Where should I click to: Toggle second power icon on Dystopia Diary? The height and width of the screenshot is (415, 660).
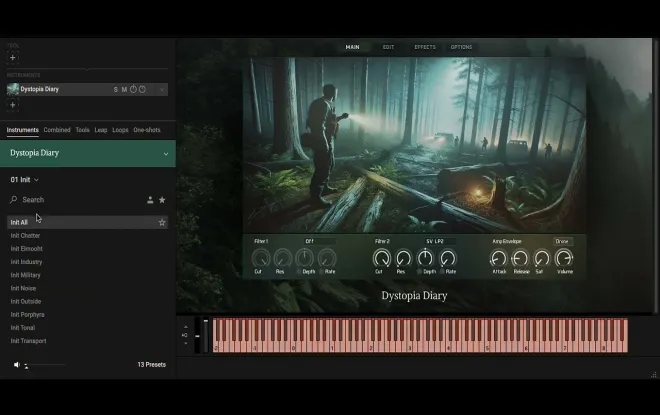[142, 89]
